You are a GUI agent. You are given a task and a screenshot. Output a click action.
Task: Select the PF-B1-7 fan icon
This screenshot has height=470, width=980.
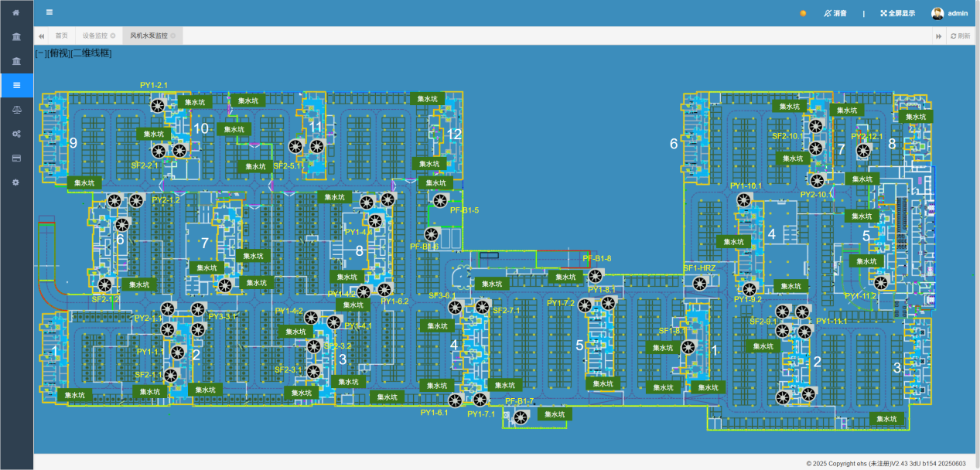pos(521,417)
